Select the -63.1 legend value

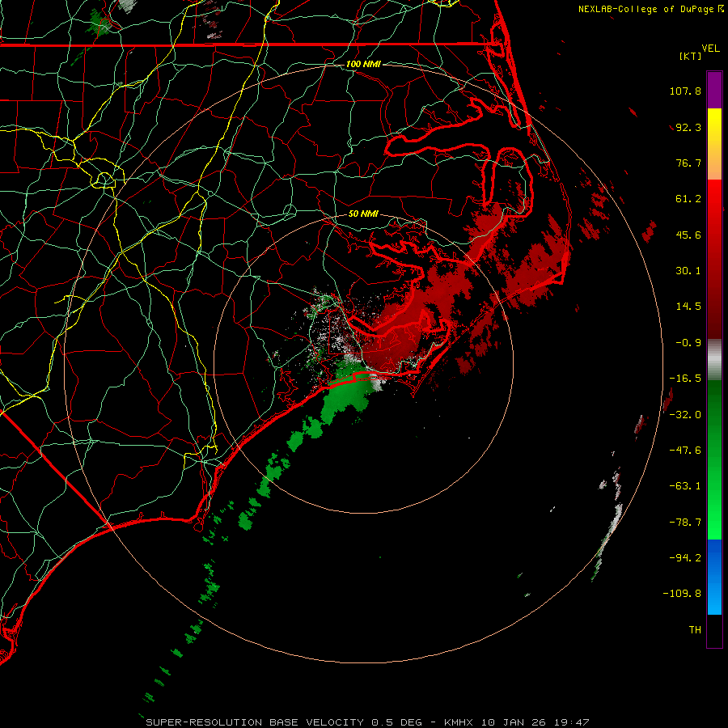pyautogui.click(x=685, y=486)
